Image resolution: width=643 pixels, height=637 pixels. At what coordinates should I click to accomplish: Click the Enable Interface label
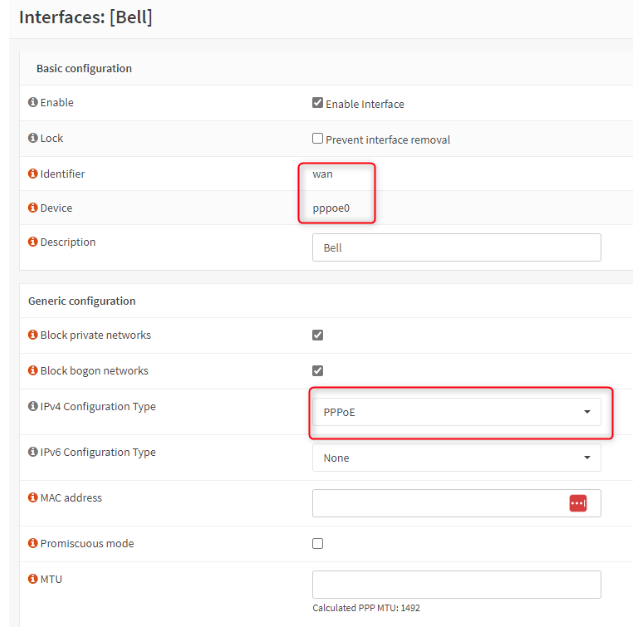tap(365, 104)
